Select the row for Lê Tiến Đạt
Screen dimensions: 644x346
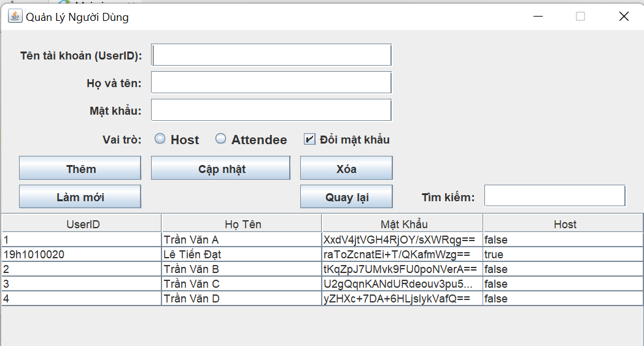322,255
